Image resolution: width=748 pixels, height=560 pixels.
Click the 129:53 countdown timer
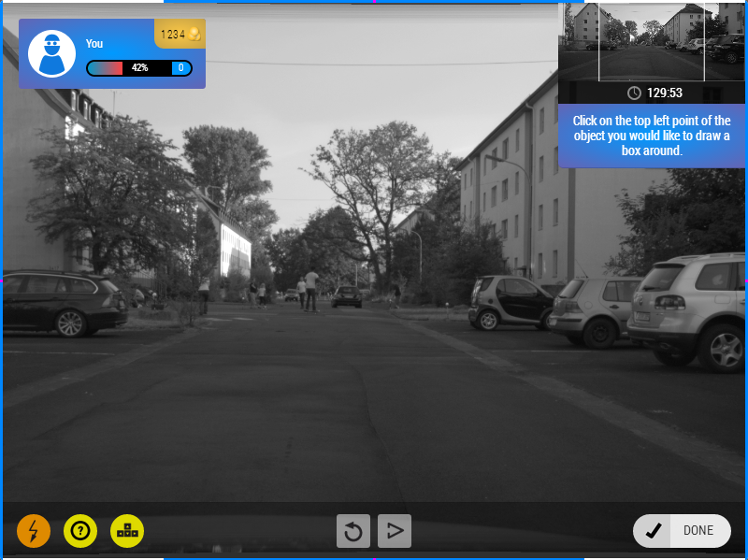point(664,93)
